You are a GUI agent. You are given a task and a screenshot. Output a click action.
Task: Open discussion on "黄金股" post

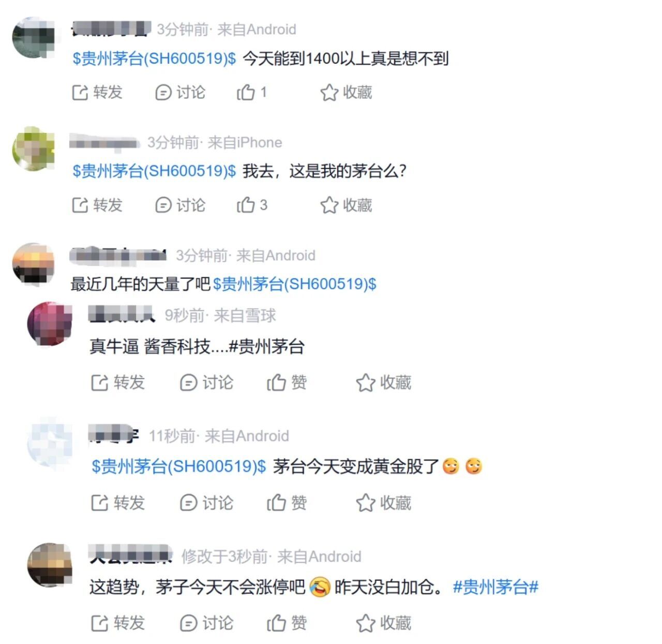point(206,503)
